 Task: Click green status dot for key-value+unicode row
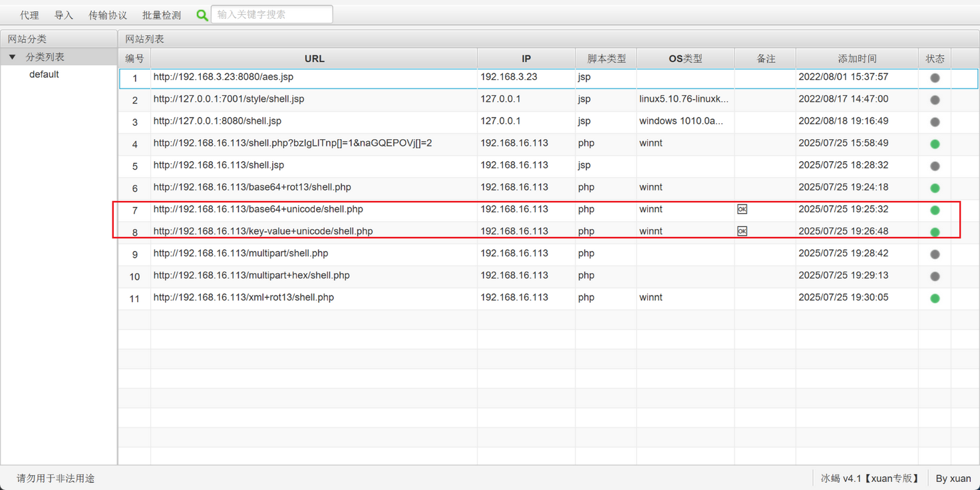(935, 232)
